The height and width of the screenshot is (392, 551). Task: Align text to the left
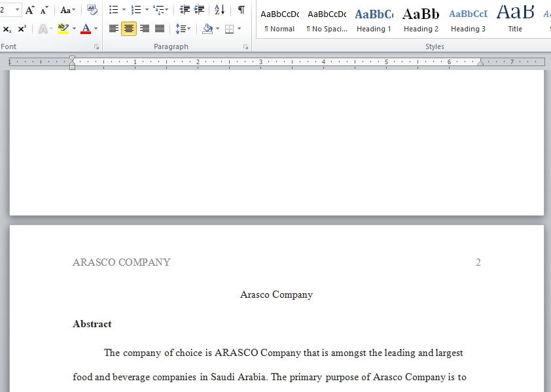coord(113,29)
